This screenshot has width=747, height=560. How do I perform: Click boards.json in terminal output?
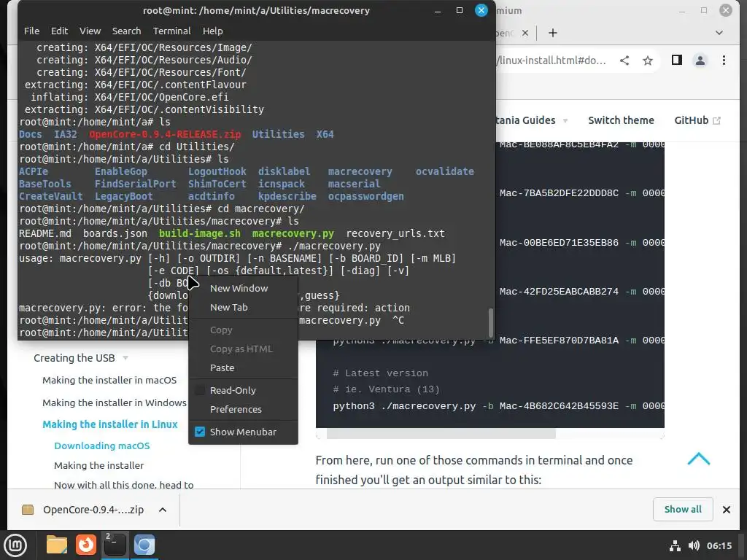pyautogui.click(x=115, y=234)
